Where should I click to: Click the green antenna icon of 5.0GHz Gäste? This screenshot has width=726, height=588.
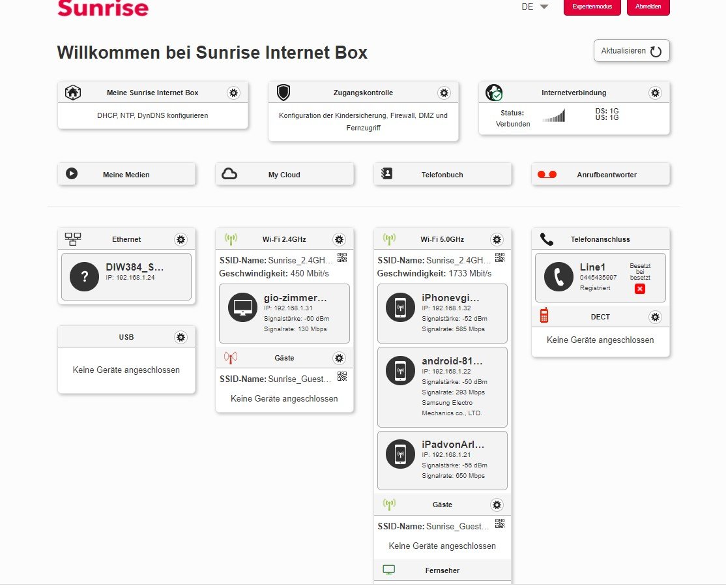point(389,504)
